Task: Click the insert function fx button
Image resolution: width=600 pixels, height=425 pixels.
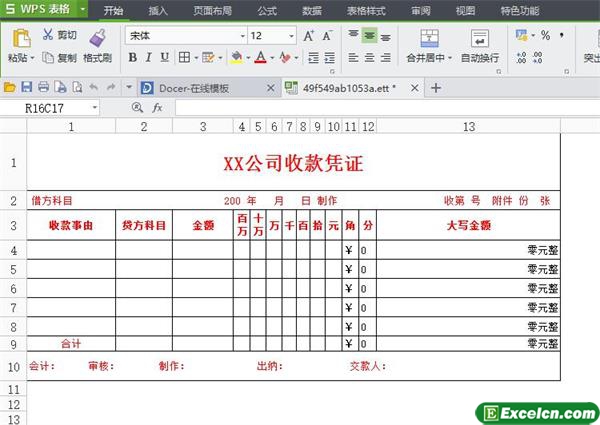Action: [x=157, y=108]
